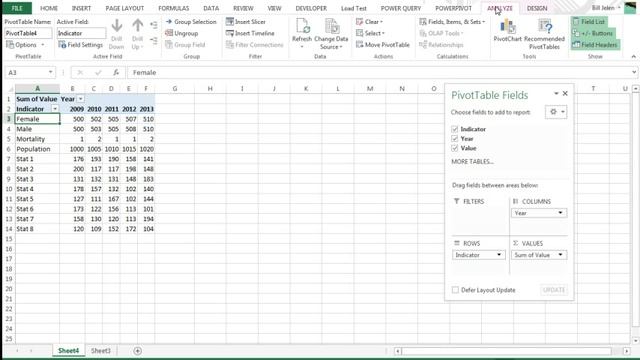Collapse entire field icon in Active Field group
This screenshot has width=640, height=360.
coord(153,40)
